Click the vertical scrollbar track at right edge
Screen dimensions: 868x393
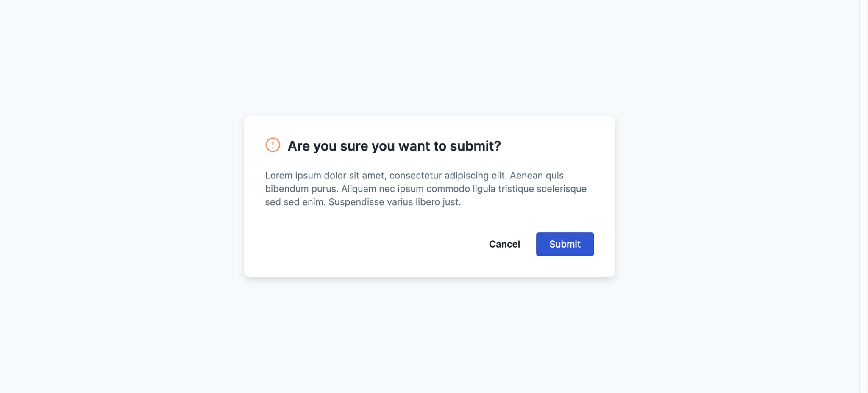coord(863,196)
